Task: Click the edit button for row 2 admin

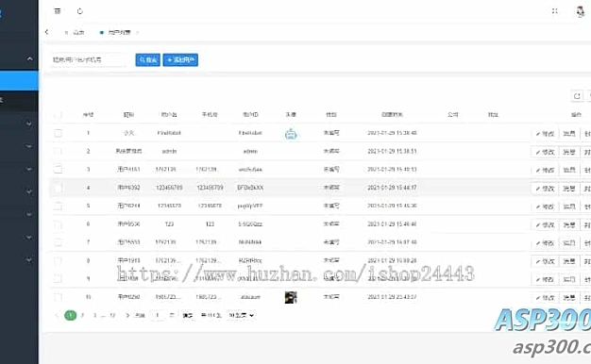Action: 545,152
